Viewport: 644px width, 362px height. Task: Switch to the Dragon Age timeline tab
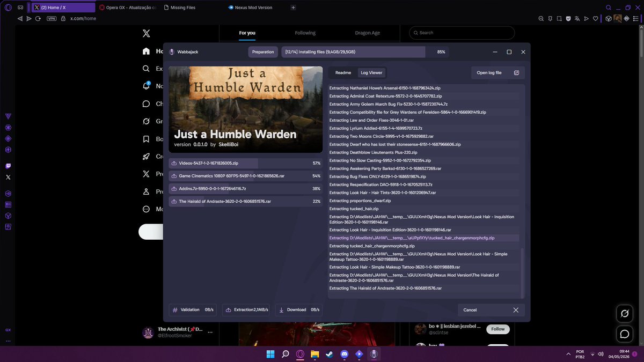point(368,33)
